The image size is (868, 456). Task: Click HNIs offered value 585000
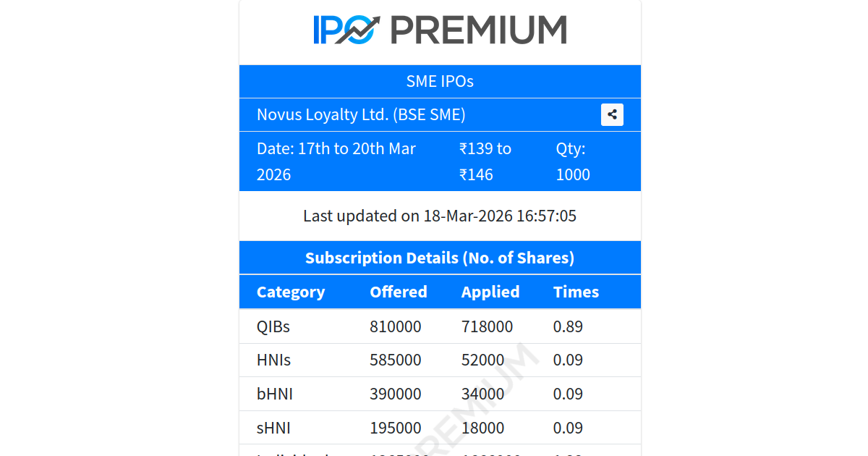(396, 360)
